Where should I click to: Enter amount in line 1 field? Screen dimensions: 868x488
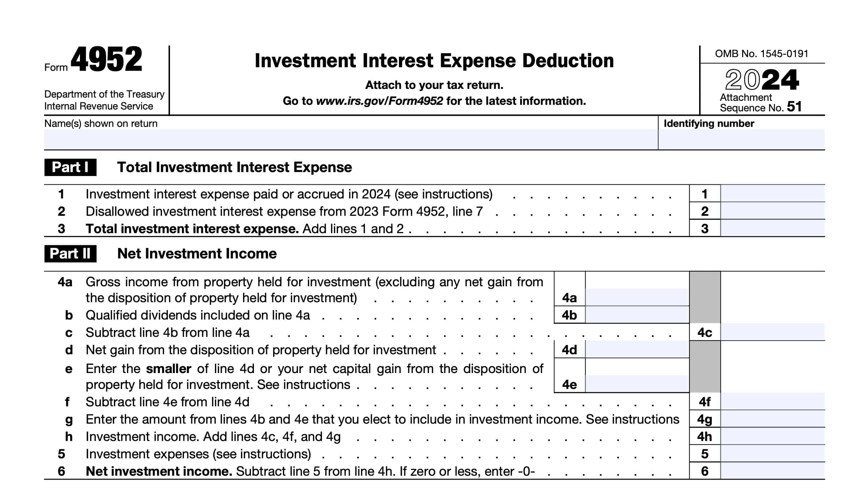pyautogui.click(x=773, y=194)
